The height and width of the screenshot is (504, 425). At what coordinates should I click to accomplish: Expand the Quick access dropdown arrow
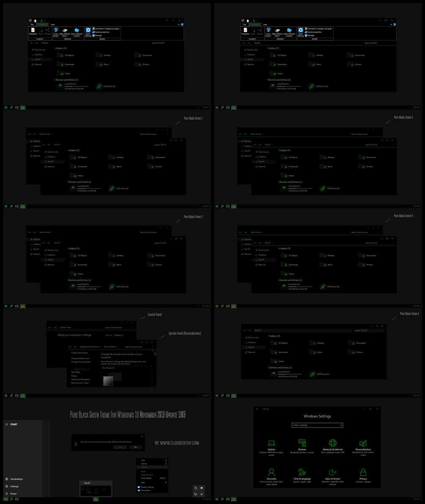click(x=52, y=134)
